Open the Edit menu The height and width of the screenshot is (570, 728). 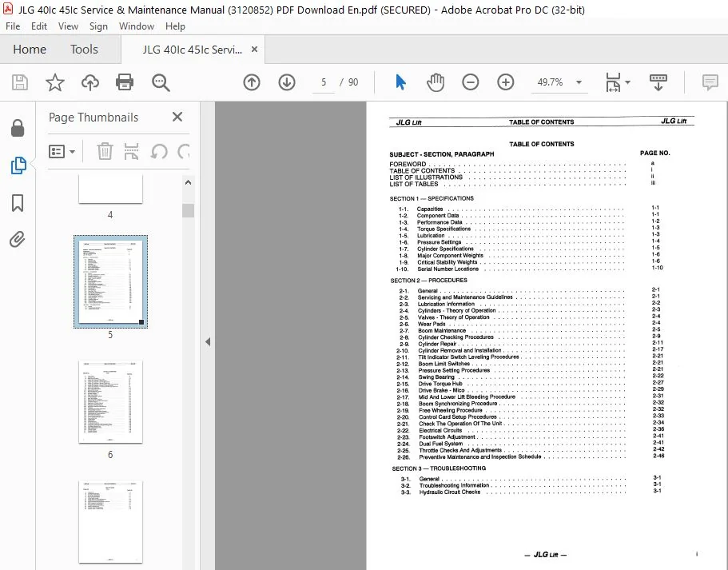pos(39,26)
